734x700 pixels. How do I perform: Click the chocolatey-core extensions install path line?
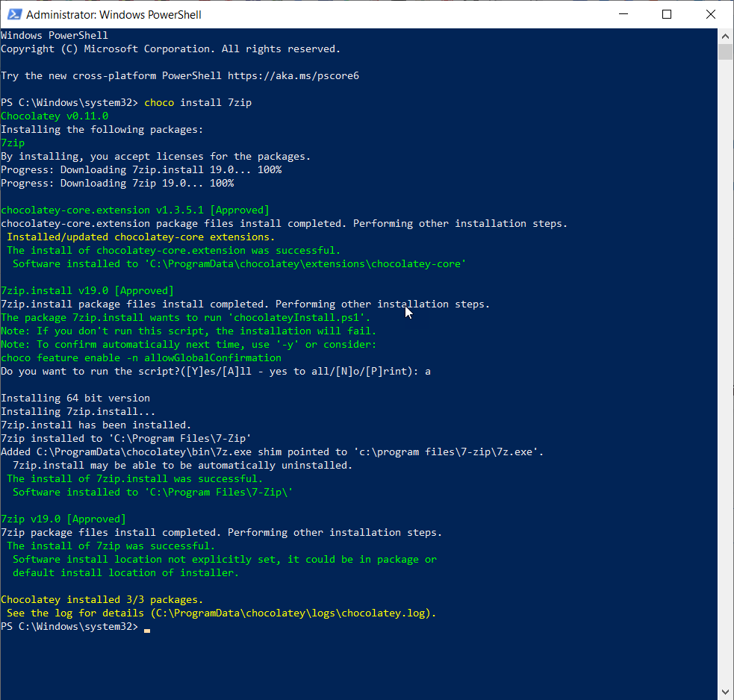coord(240,264)
